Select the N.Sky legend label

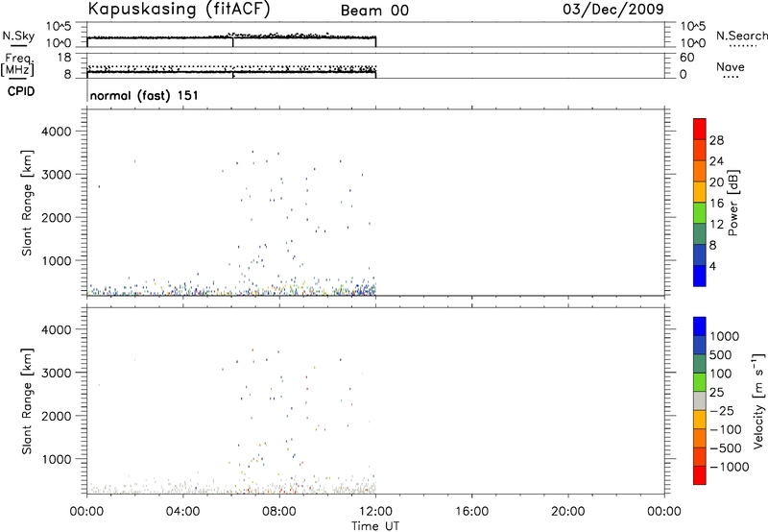coord(18,36)
